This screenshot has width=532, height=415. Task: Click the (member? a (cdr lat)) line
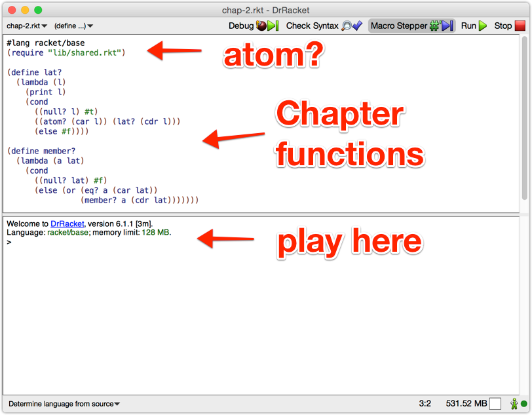point(140,200)
